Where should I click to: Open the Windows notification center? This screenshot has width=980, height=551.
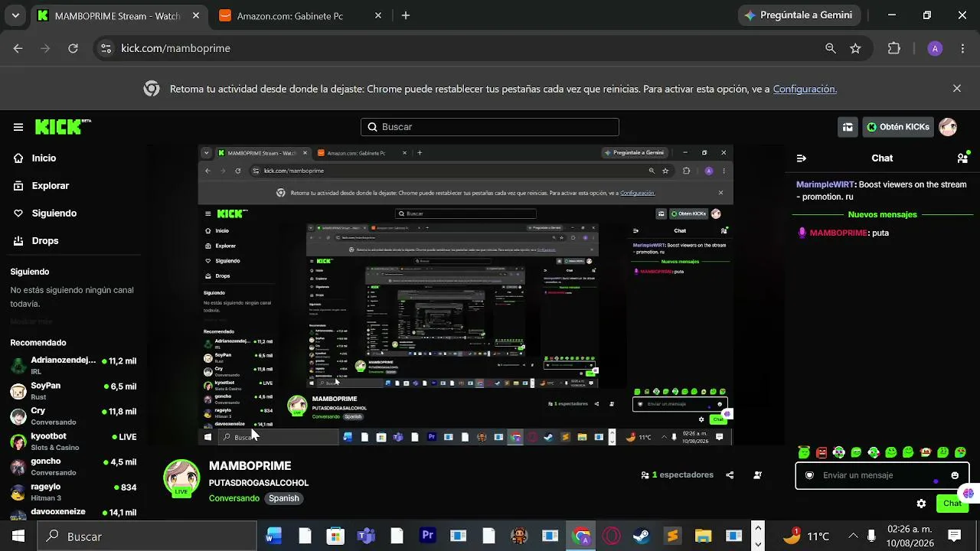[954, 536]
